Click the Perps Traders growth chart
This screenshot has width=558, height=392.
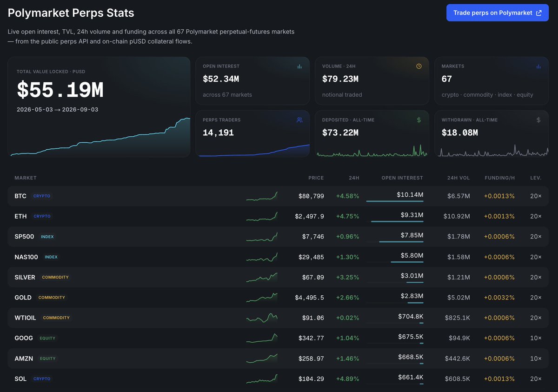254,150
